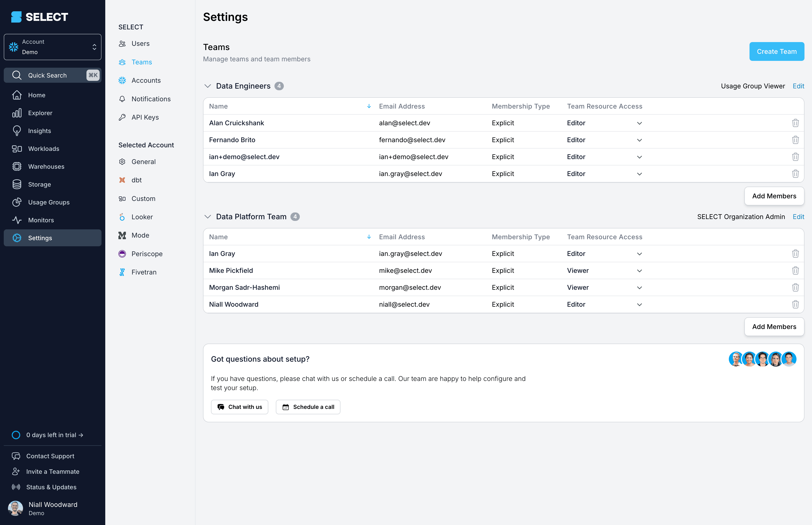Sort Data Engineers table by Name arrow

(x=369, y=106)
